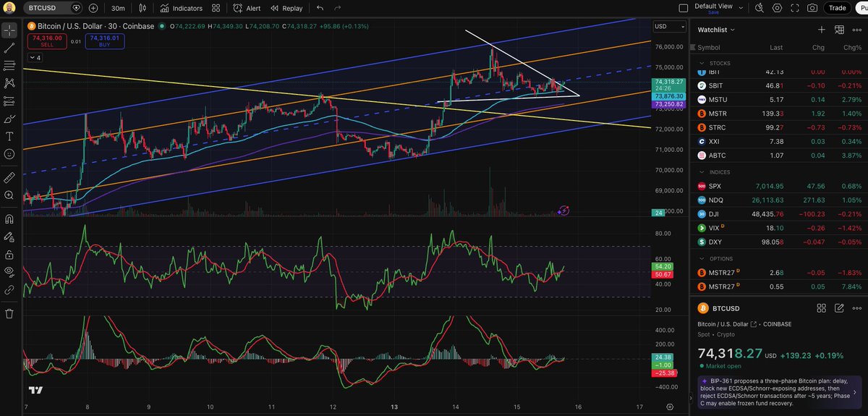Toggle hide all drawings eye
This screenshot has width=868, height=416.
point(9,271)
